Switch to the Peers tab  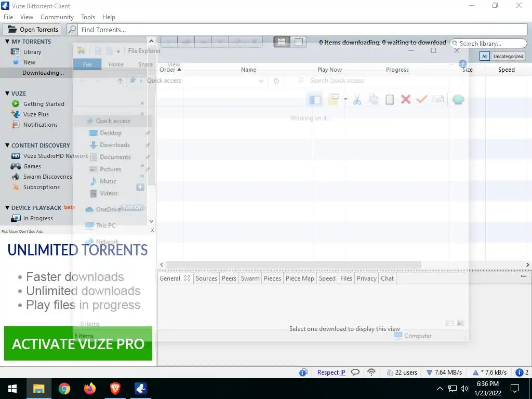[x=229, y=278]
